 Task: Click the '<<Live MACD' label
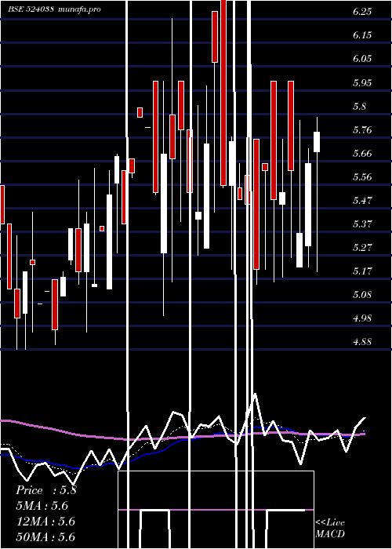(x=330, y=529)
